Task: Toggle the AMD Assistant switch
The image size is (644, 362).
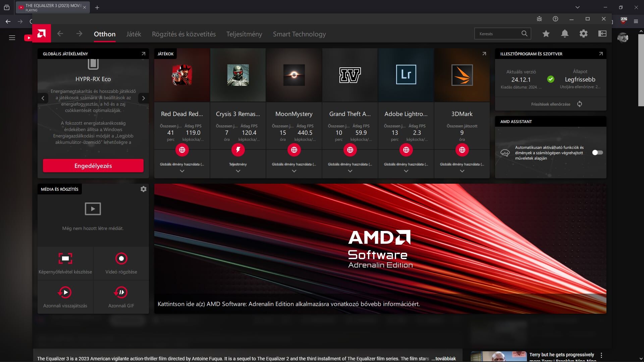Action: pyautogui.click(x=597, y=153)
